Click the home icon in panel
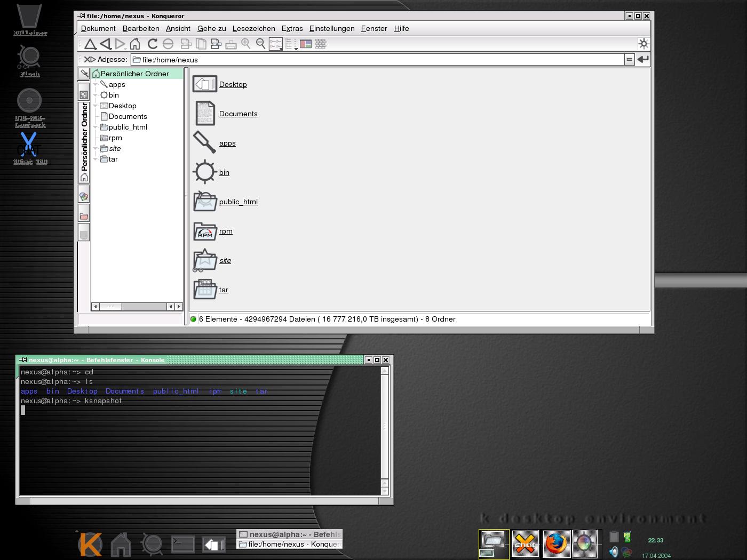 click(121, 544)
